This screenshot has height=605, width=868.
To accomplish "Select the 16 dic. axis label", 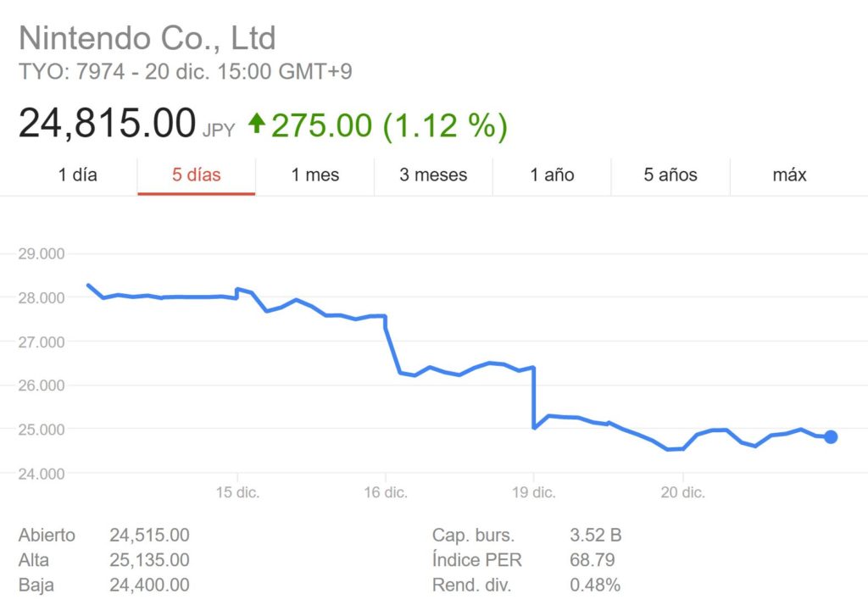I will click(386, 492).
